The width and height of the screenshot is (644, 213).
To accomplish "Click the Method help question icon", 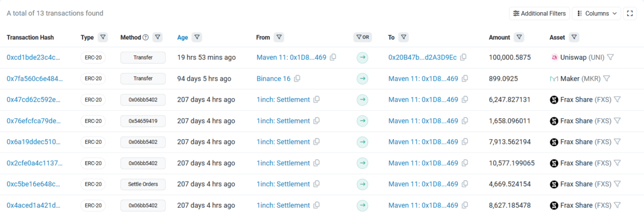I will [146, 37].
